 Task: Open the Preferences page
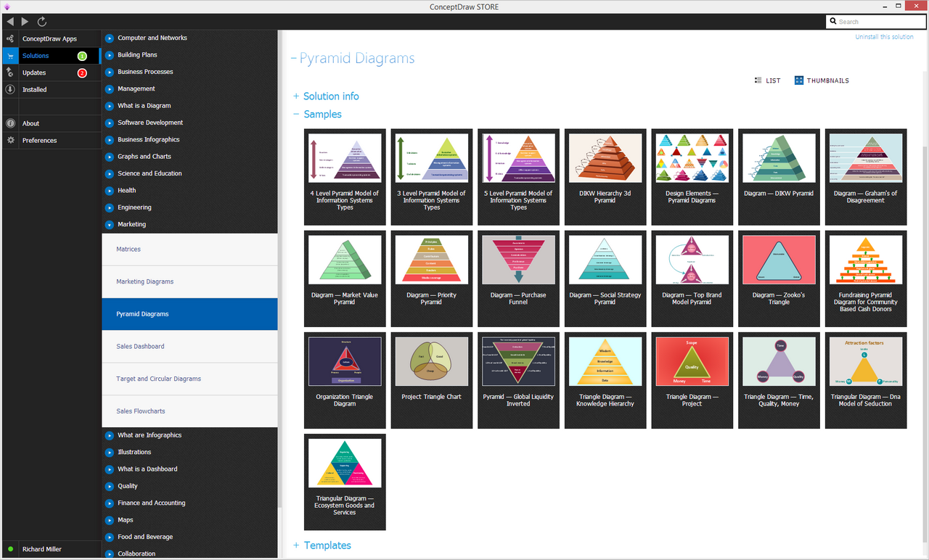pos(40,141)
